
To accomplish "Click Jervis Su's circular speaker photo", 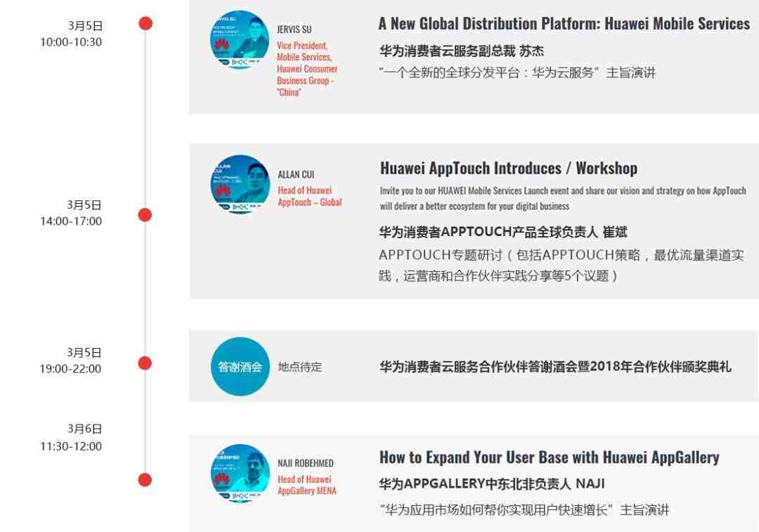I will 240,39.
